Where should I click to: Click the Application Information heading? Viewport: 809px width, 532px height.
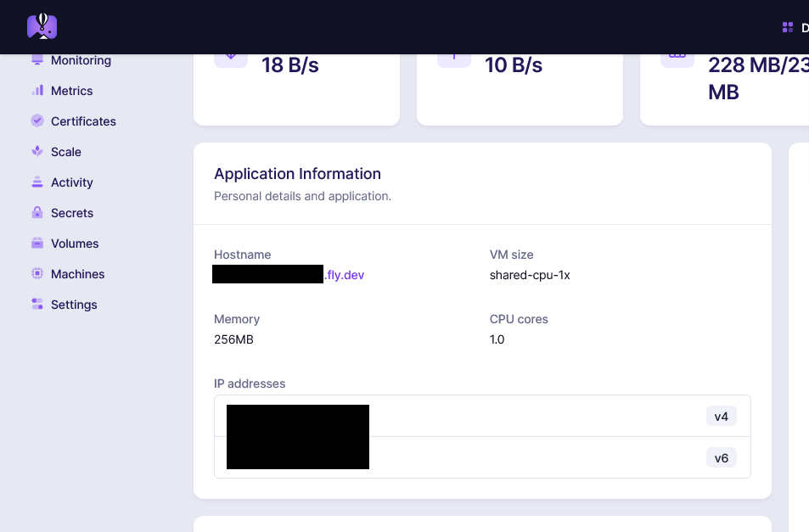pos(297,174)
